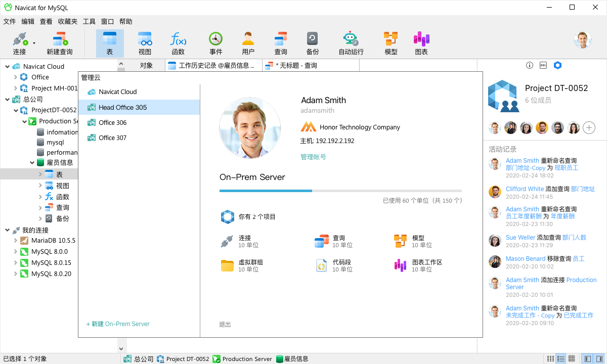Viewport: 607px width, 364px height.
Task: Choose Office 307 in the server list
Action: coord(139,138)
